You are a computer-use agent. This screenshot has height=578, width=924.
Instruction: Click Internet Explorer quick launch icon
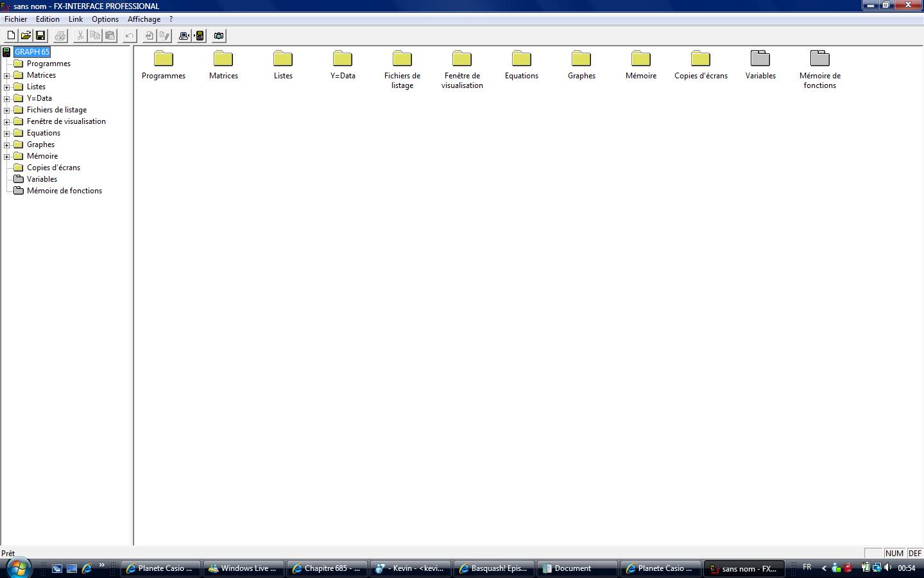click(87, 568)
